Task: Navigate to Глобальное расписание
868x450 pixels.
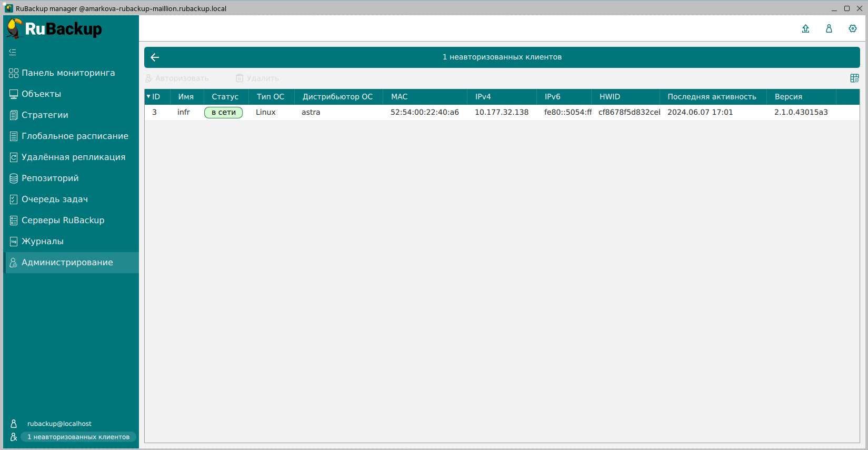Action: pos(75,136)
